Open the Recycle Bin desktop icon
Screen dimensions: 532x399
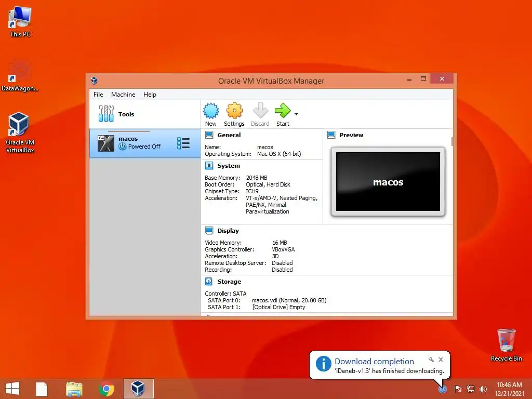pyautogui.click(x=506, y=345)
